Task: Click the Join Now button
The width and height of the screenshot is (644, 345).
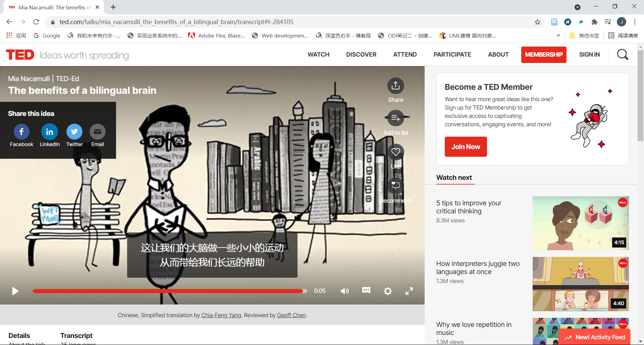Action: click(466, 147)
